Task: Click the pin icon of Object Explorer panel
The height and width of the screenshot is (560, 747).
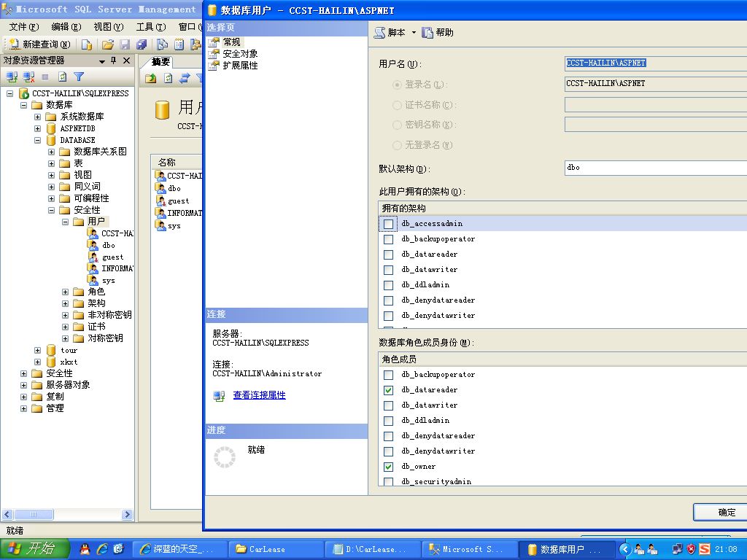Action: pyautogui.click(x=113, y=61)
